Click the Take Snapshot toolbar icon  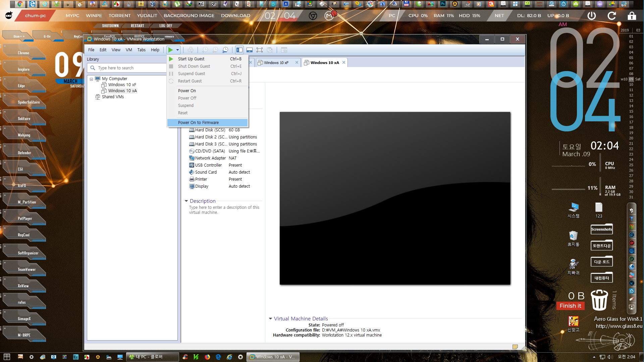(205, 50)
